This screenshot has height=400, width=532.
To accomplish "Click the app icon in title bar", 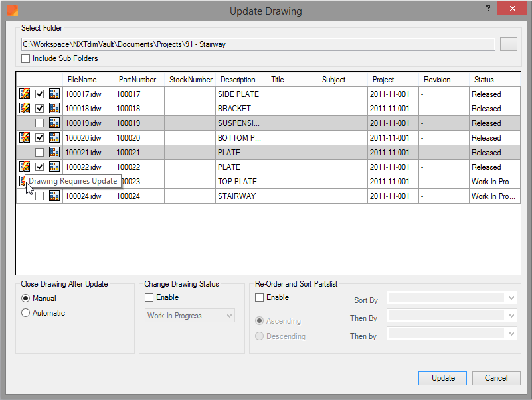I will point(13,11).
